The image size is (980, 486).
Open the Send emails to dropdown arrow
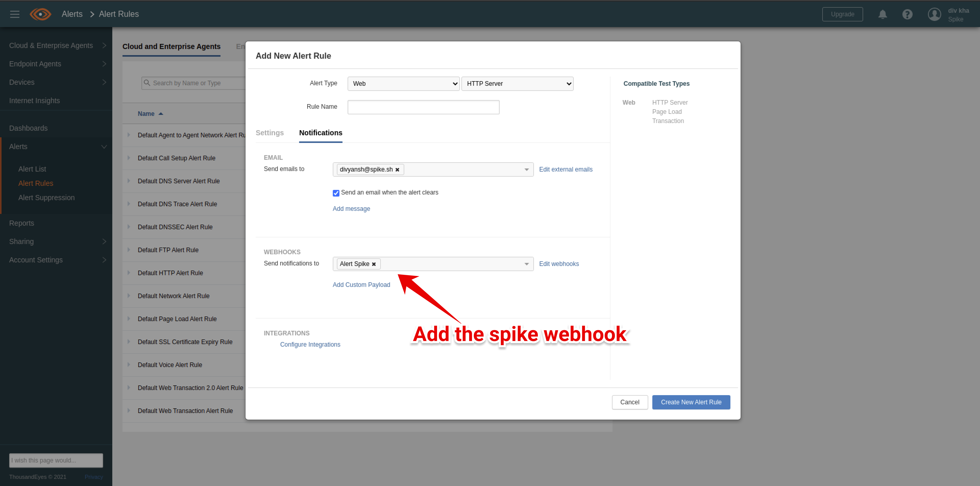526,170
